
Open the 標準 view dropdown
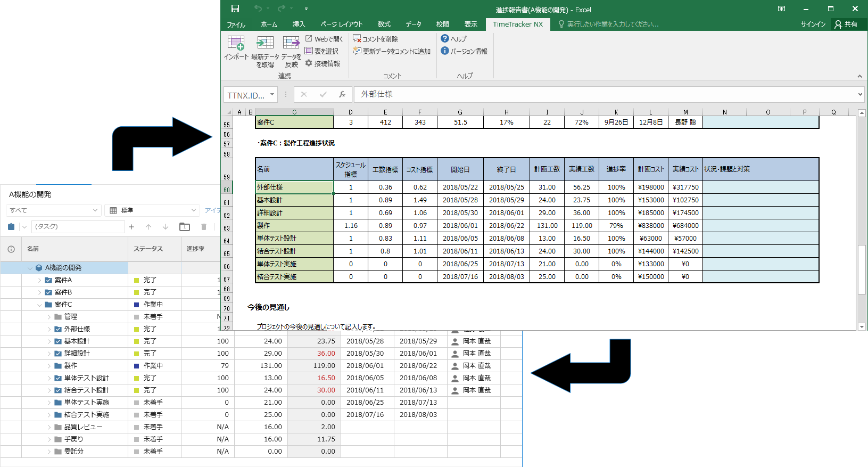[x=152, y=210]
